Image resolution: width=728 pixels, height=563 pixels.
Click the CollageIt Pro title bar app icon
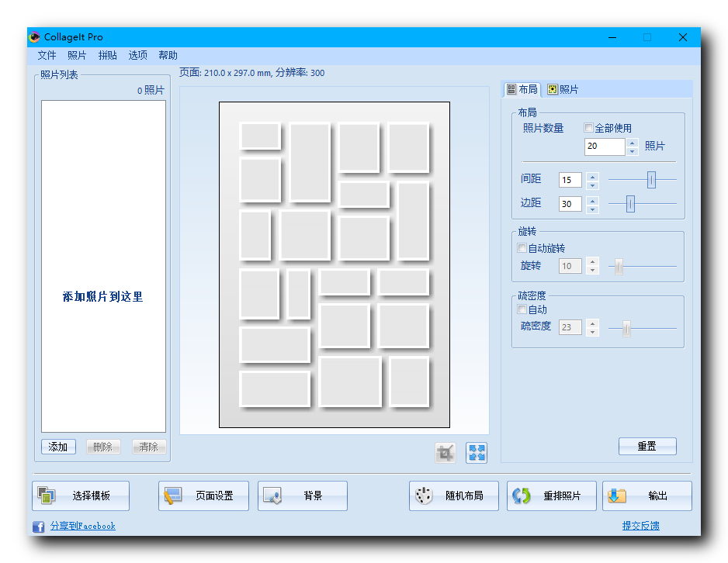[35, 36]
